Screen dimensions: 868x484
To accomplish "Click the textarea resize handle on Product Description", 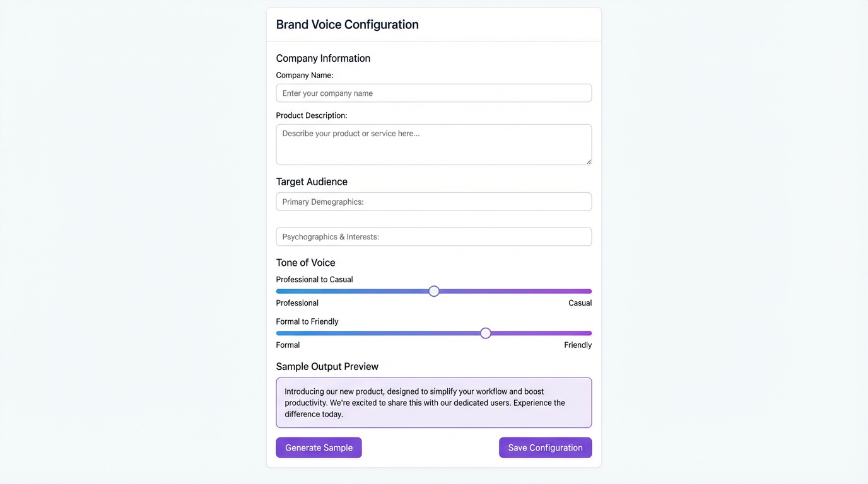I will [589, 162].
